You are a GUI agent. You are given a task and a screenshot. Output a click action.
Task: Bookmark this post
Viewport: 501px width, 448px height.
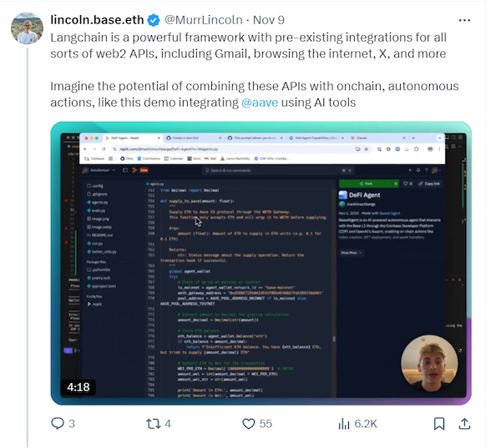click(439, 424)
